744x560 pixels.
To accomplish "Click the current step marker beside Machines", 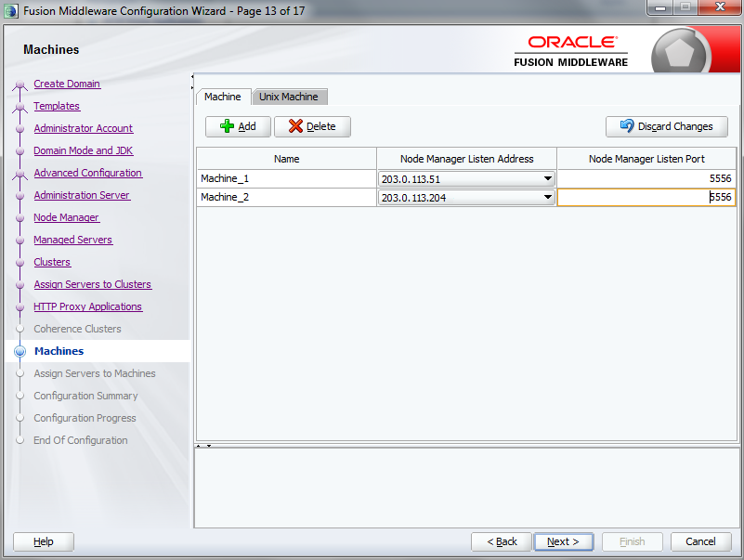I will tap(20, 351).
